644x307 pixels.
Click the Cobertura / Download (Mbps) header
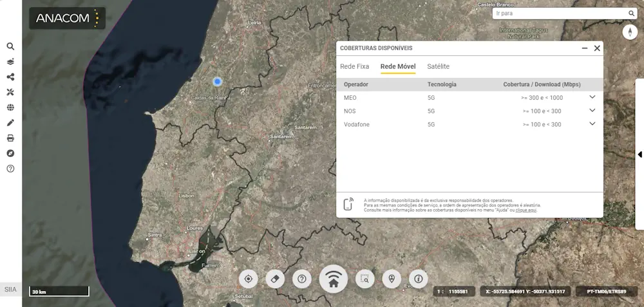point(542,84)
